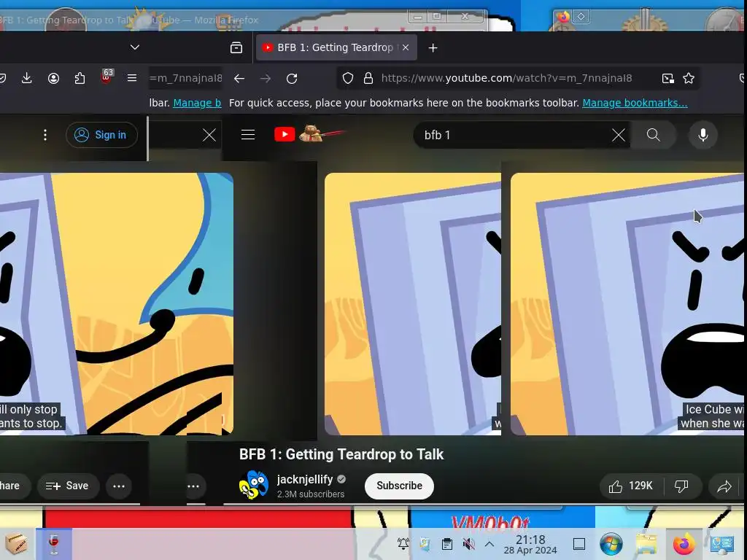
Task: Focus the youtube.com URL address bar
Action: (x=506, y=78)
